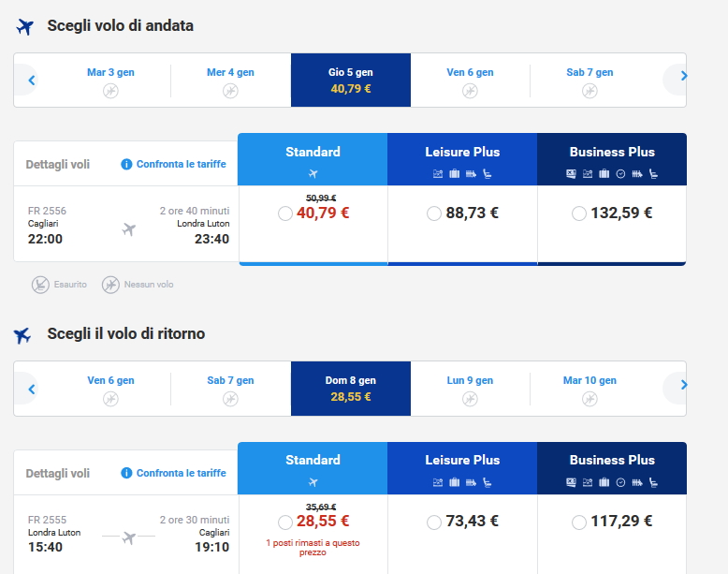The width and height of the screenshot is (728, 574).
Task: Show later outbound dates with the right arrow
Action: (683, 76)
